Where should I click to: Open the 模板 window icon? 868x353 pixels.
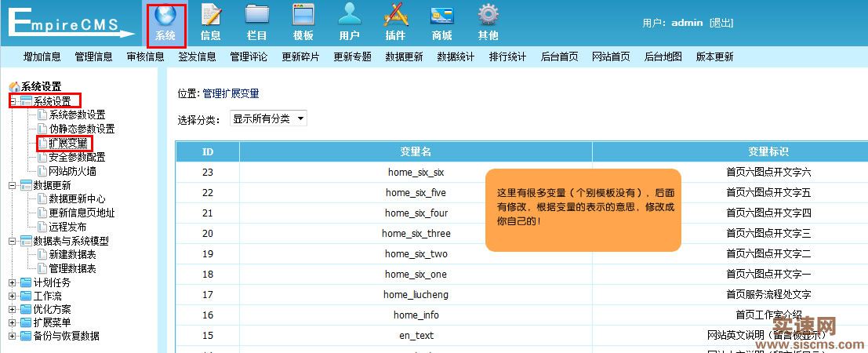(303, 15)
